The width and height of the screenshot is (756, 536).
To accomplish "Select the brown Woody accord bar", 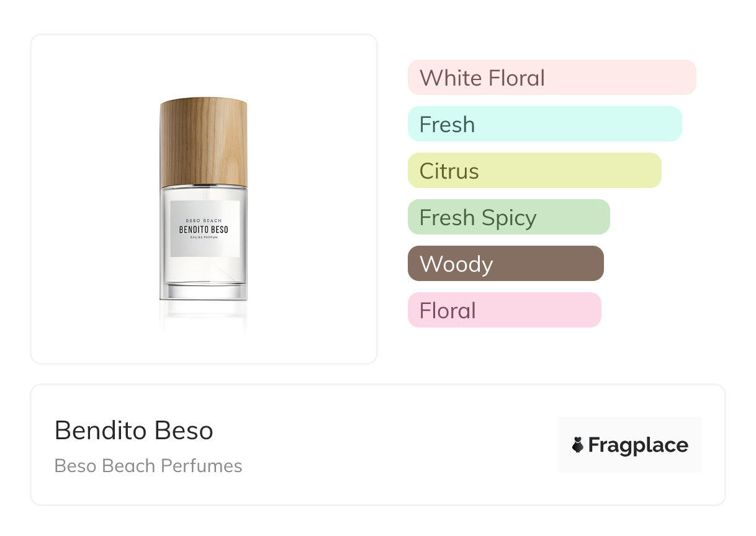I will point(505,264).
